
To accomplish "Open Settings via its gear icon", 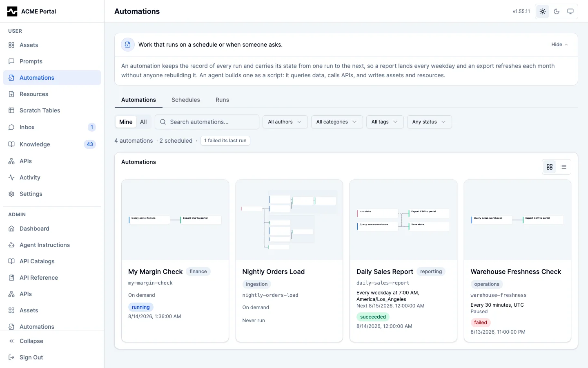I will tap(11, 194).
